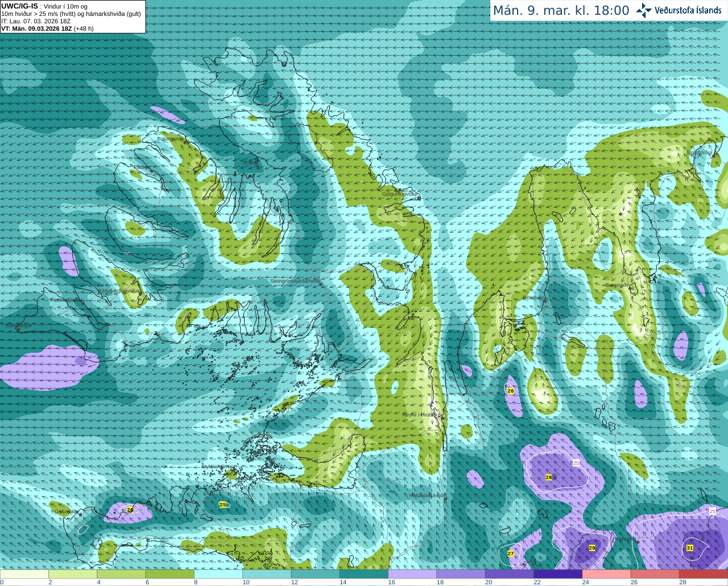Click the yellow max gust marker 29
Image resolution: width=728 pixels, height=586 pixels.
[592, 548]
